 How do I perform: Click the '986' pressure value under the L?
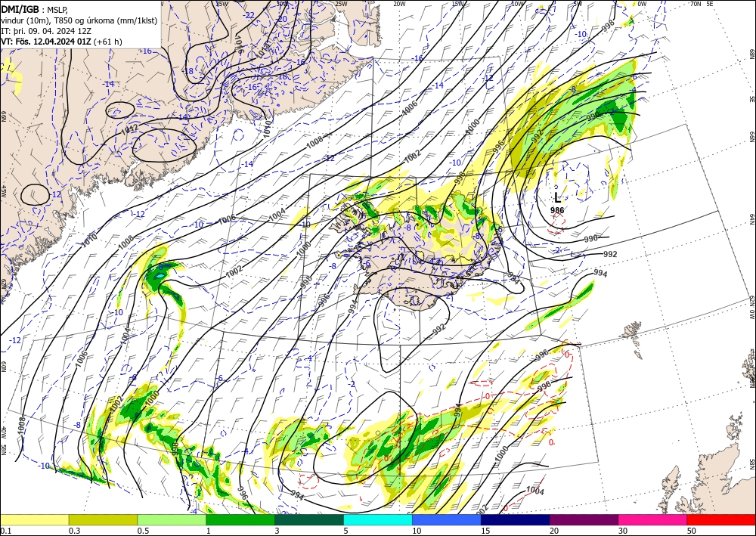pyautogui.click(x=557, y=210)
